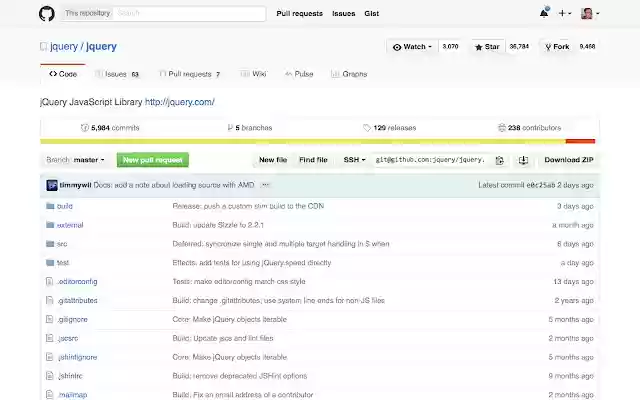Expand the Watch dropdown button
The image size is (640, 400).
click(x=412, y=47)
